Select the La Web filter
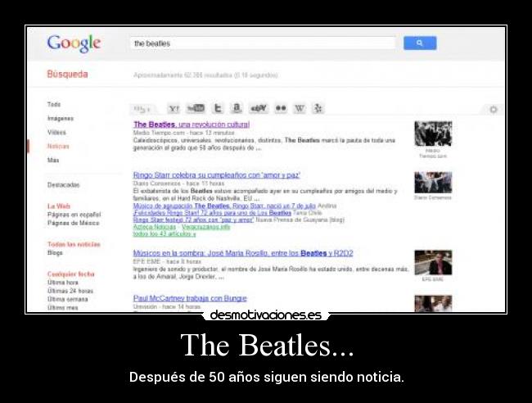532x403 pixels. pos(59,206)
